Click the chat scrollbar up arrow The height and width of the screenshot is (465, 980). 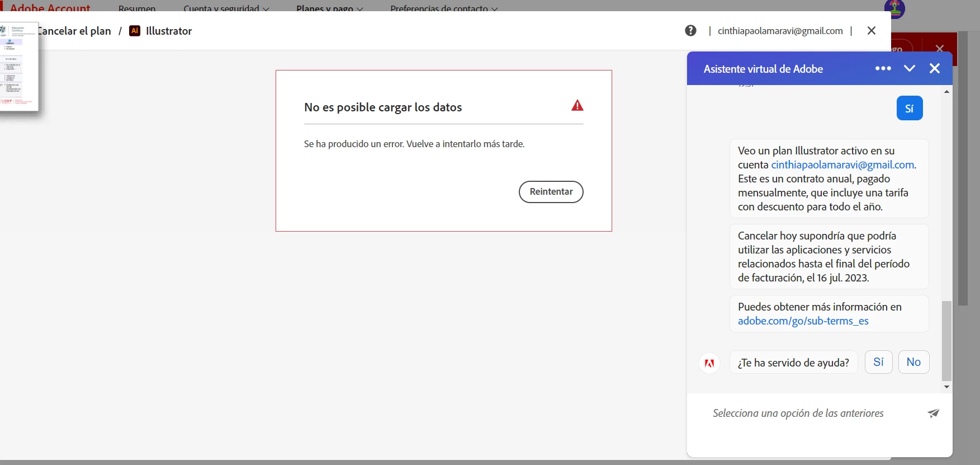[946, 91]
